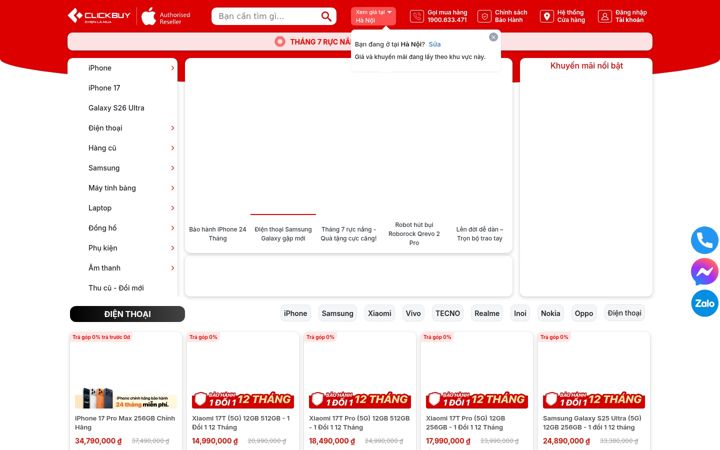Image resolution: width=720 pixels, height=450 pixels.
Task: Open the floating Messenger chat icon
Action: pos(704,272)
